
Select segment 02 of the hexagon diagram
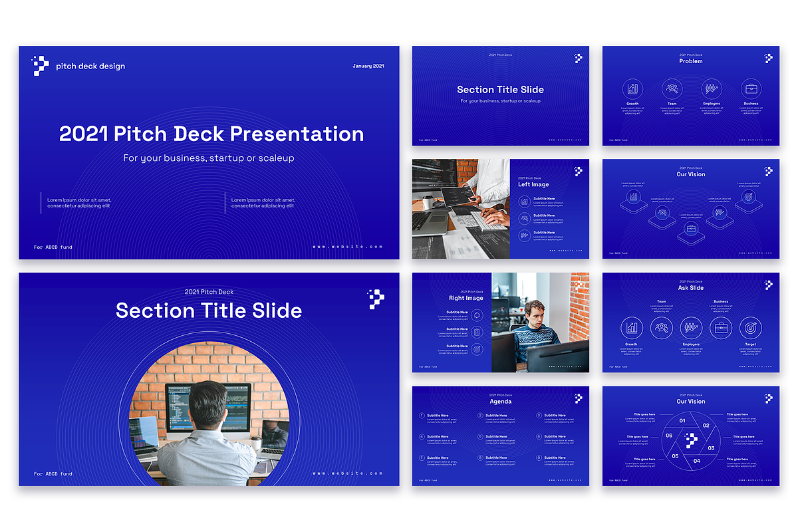point(706,426)
